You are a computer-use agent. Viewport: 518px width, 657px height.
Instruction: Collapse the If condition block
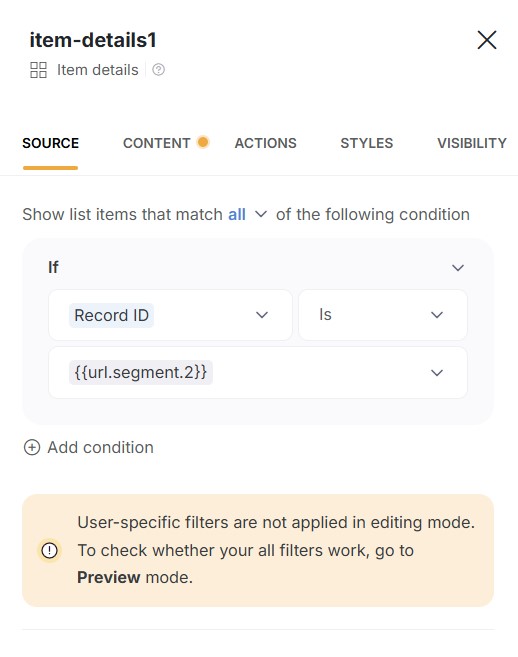tap(458, 267)
